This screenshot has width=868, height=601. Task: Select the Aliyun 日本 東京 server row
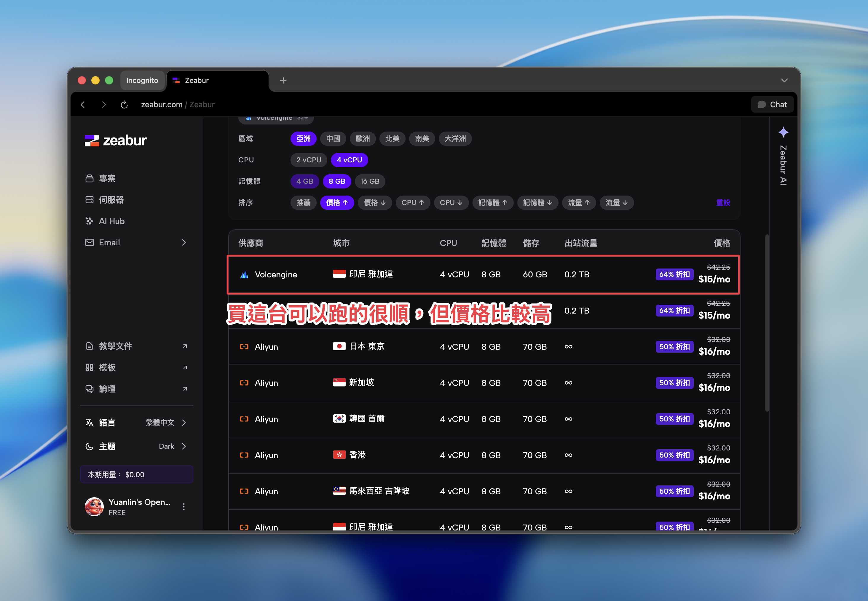coord(484,346)
